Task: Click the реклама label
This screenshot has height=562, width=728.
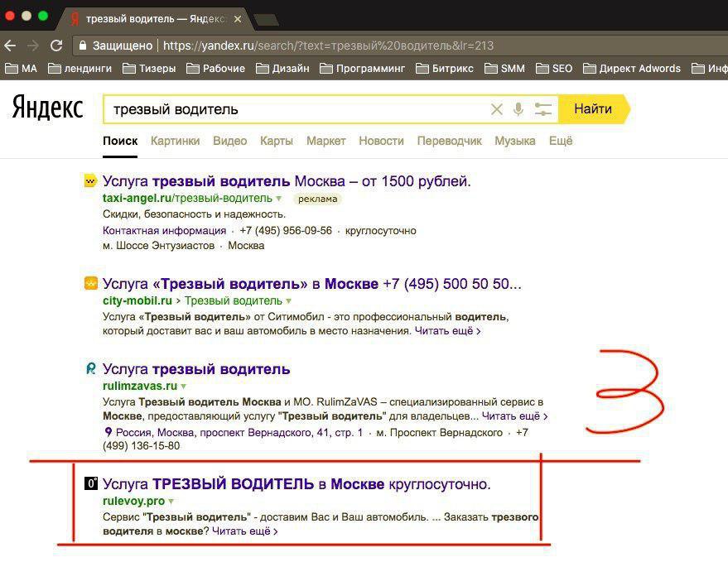Action: point(317,199)
